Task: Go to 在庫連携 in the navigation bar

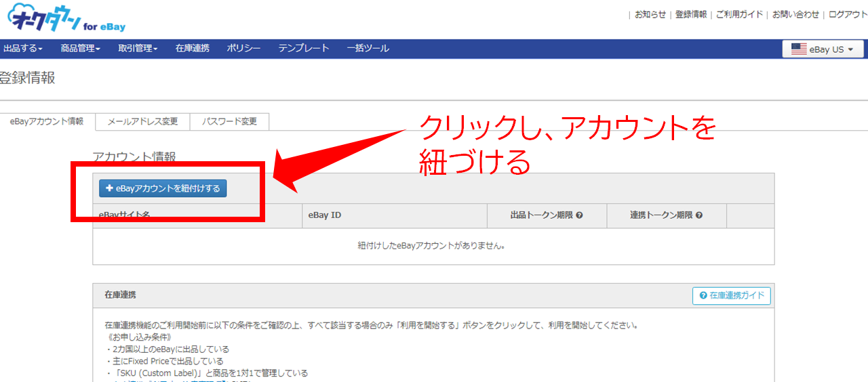Action: click(x=193, y=49)
